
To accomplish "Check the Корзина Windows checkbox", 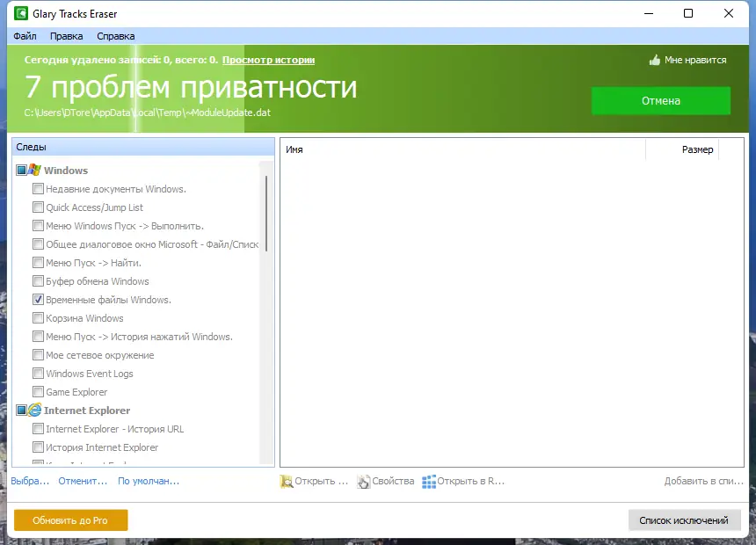I will [x=38, y=318].
